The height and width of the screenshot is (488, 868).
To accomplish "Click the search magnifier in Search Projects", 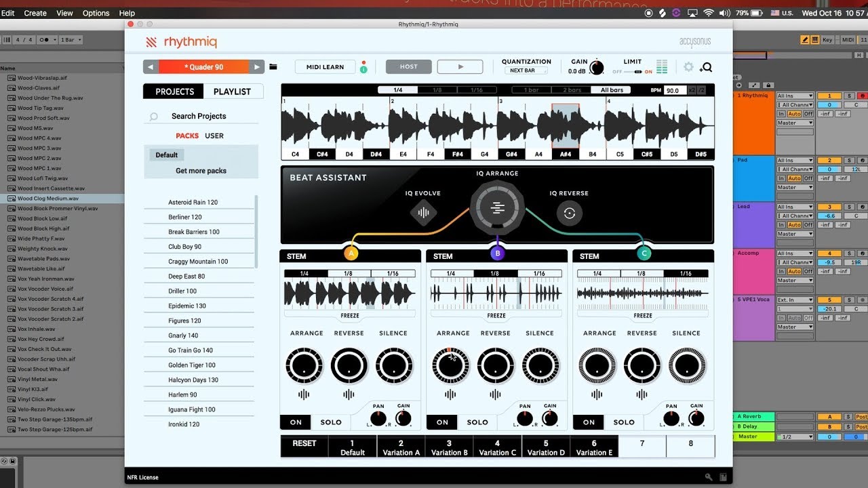I will pos(154,117).
